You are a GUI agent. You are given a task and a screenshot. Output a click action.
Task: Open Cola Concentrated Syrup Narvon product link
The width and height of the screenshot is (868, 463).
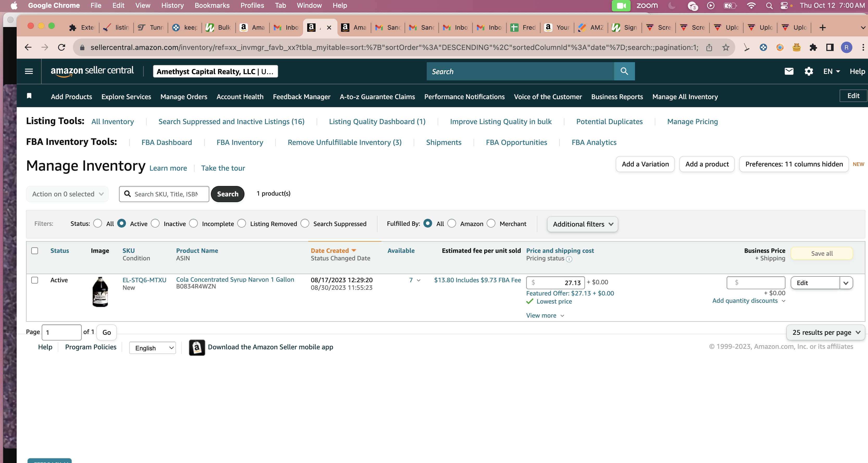tap(235, 280)
